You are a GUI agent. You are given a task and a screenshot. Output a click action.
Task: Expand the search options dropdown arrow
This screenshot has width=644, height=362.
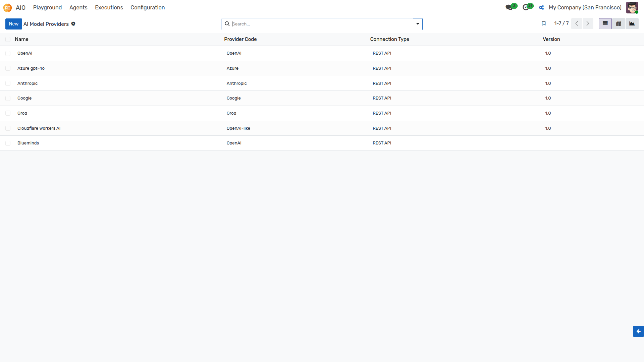[x=418, y=24]
